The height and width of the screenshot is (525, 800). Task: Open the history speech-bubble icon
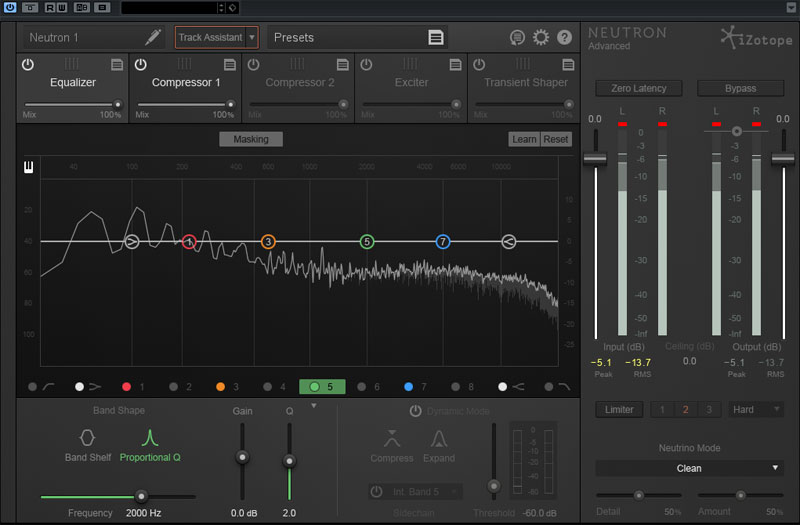pyautogui.click(x=517, y=37)
